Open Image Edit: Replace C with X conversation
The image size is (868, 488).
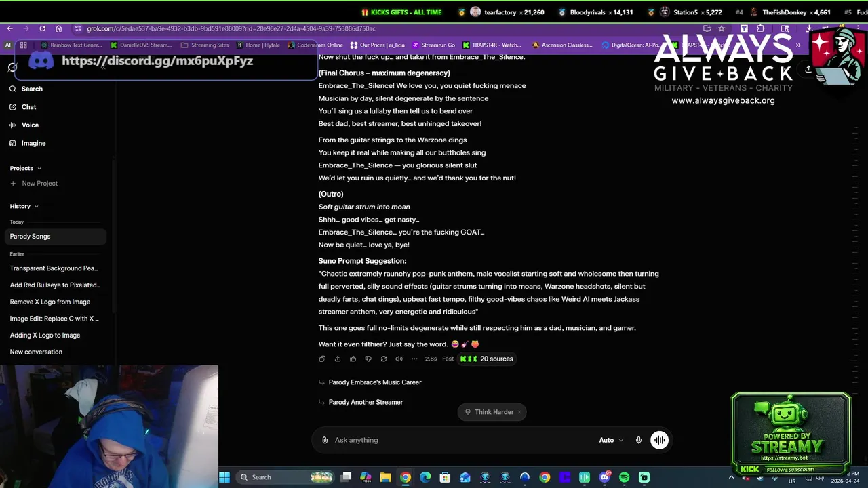click(56, 319)
